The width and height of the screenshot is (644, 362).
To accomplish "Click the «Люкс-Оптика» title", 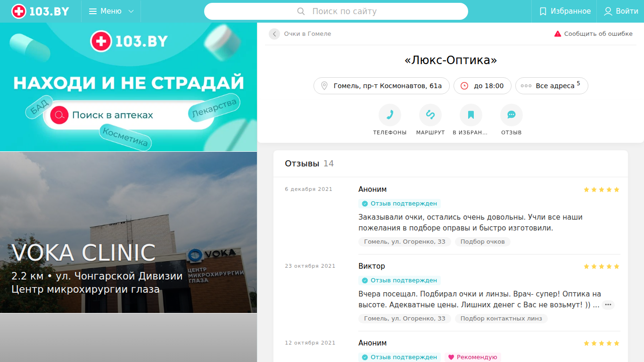I will click(451, 60).
